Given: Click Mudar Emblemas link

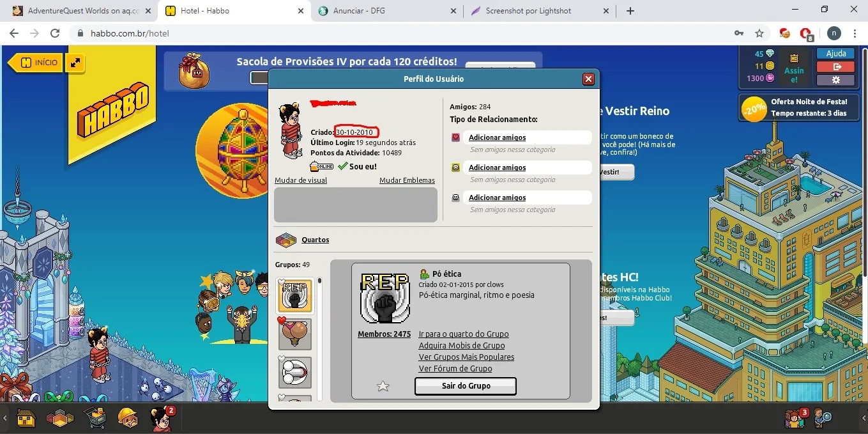Looking at the screenshot, I should click(x=407, y=180).
